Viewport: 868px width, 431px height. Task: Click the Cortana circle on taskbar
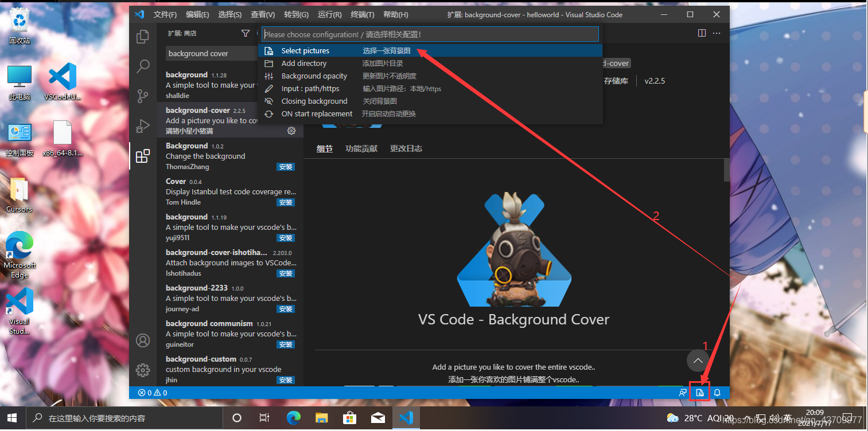pyautogui.click(x=237, y=418)
